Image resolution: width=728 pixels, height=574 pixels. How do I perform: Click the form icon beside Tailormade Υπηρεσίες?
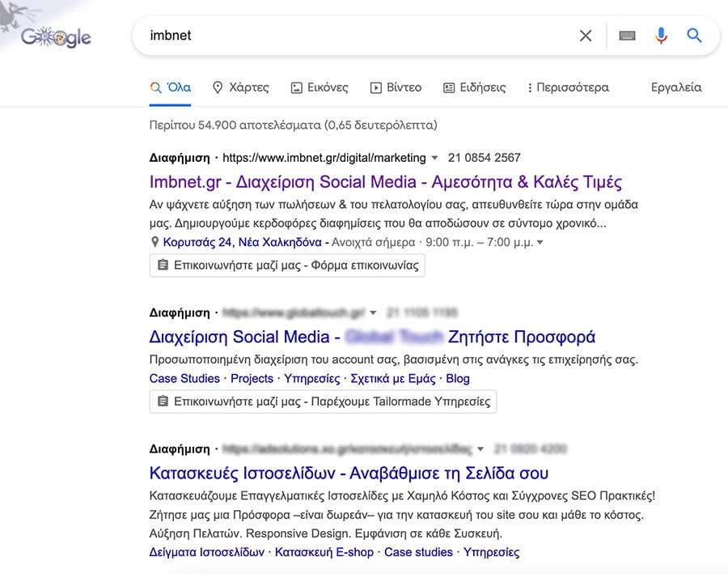[x=163, y=402]
